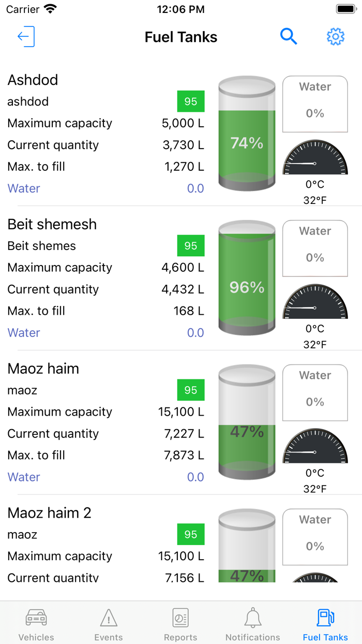Viewport: 362px width, 644px height.
Task: Tap Ashdod tank 74% cylinder
Action: (x=247, y=133)
